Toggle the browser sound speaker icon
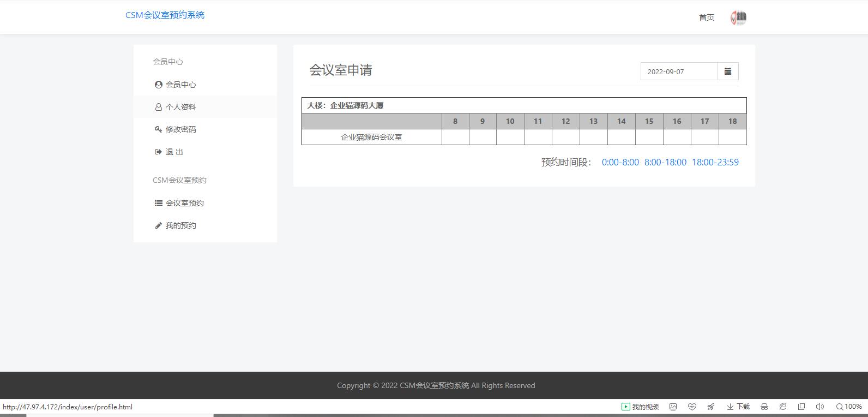The height and width of the screenshot is (417, 868). 819,407
